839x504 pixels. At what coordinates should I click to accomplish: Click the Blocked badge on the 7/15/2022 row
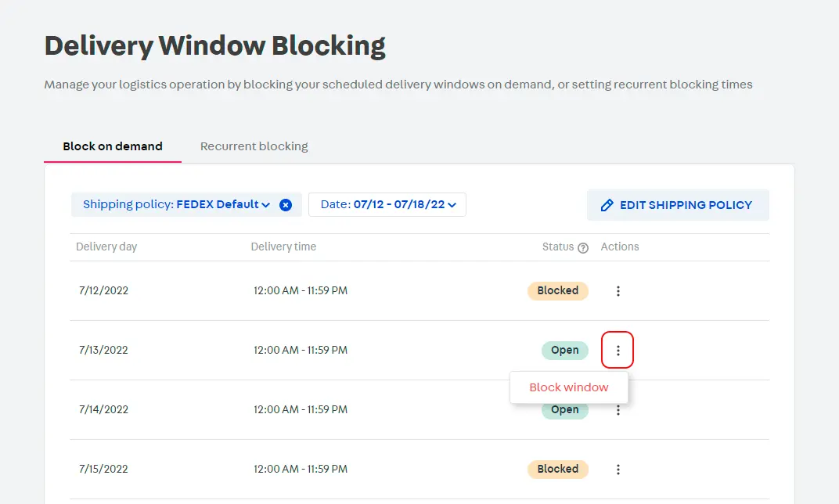(x=558, y=469)
